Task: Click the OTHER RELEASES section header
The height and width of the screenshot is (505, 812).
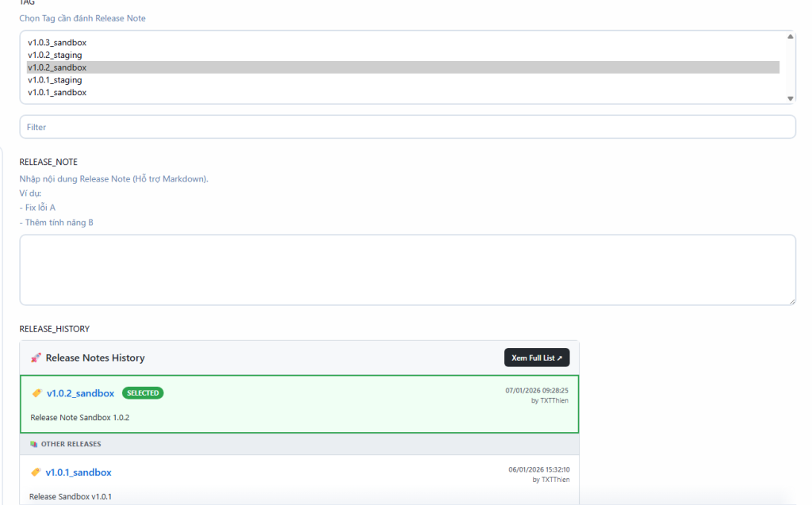Action: tap(71, 444)
